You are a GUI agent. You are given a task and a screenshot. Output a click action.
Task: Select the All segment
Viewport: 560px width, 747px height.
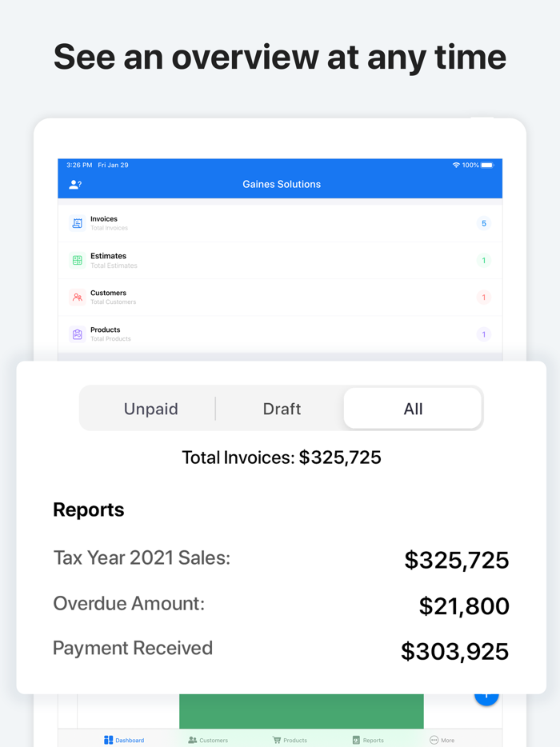(x=413, y=409)
